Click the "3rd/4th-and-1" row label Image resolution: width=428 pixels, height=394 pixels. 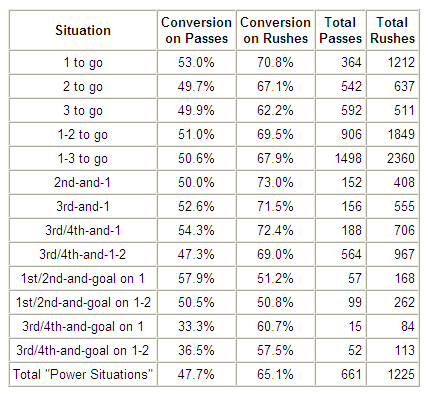[83, 230]
